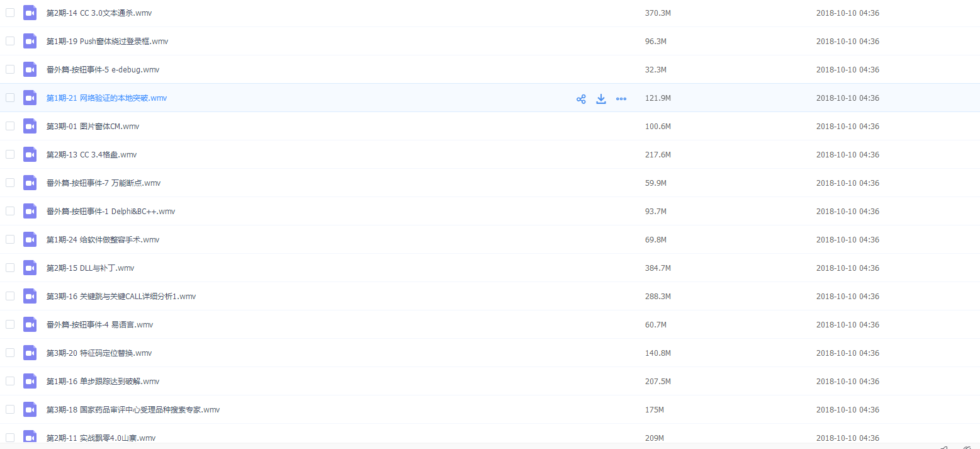Open the file 番外篇-按钮事件-1 Delphi&BC++.wmv
This screenshot has width=980, height=449.
click(x=111, y=212)
